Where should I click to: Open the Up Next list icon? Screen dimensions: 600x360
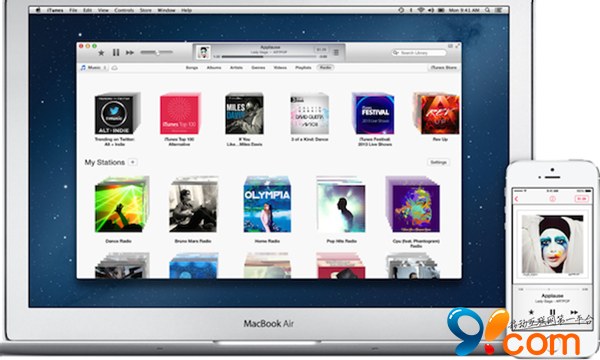click(x=336, y=52)
